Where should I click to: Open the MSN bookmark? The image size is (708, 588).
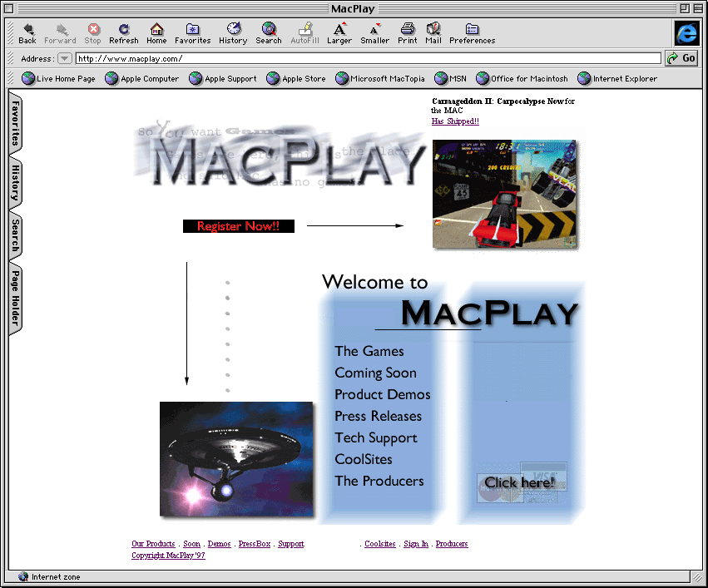click(451, 78)
